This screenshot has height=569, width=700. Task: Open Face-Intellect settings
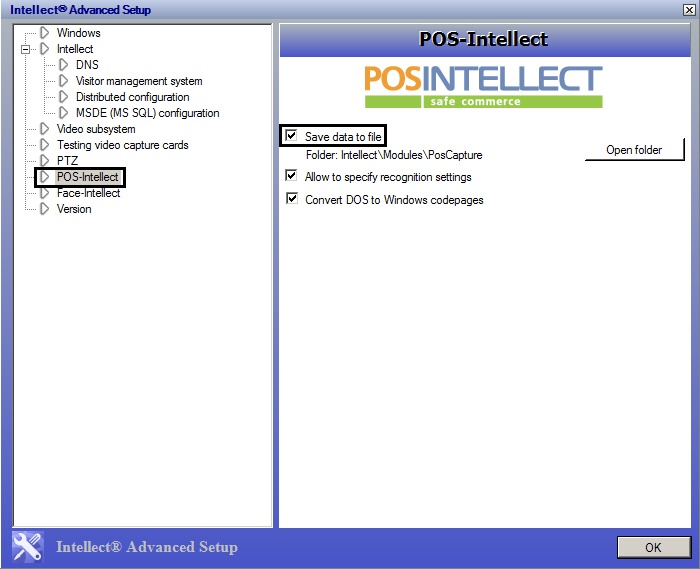(x=88, y=193)
